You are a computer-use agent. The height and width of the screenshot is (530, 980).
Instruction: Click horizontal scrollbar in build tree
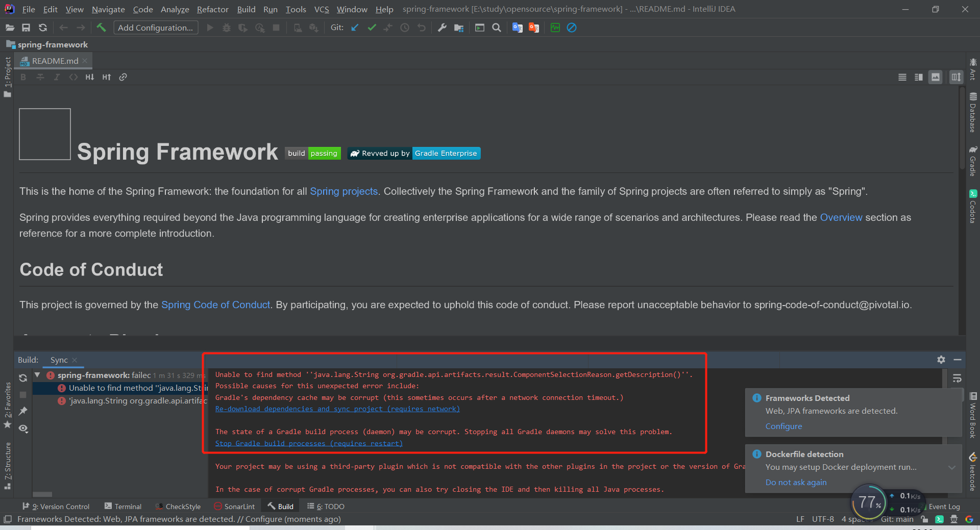coord(42,494)
